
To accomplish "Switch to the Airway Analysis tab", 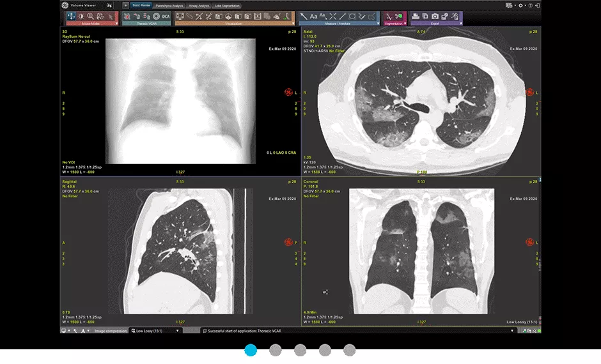I will click(199, 6).
